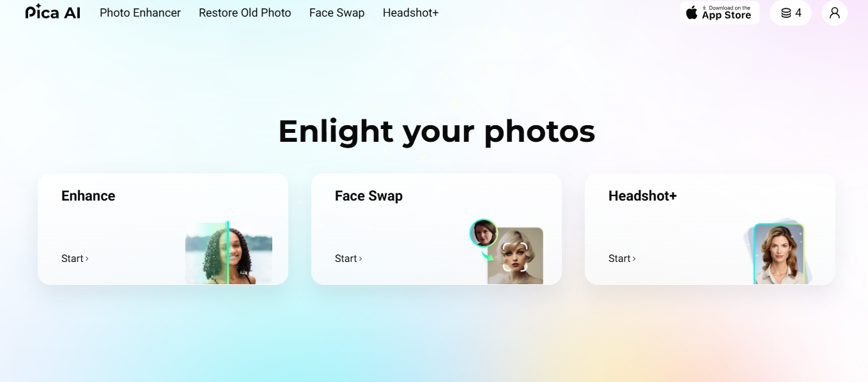Start the Face Swap tool
Screen dimensions: 868x382
(348, 259)
